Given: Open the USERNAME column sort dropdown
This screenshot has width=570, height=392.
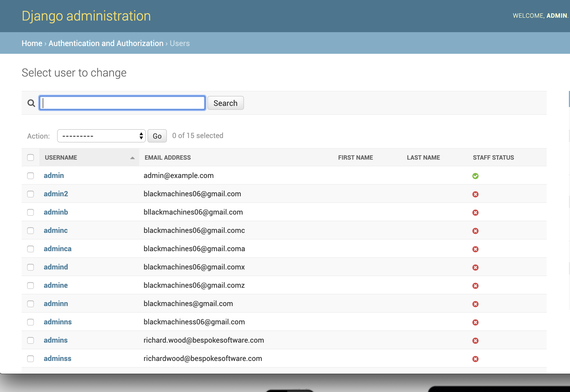Looking at the screenshot, I should click(133, 158).
